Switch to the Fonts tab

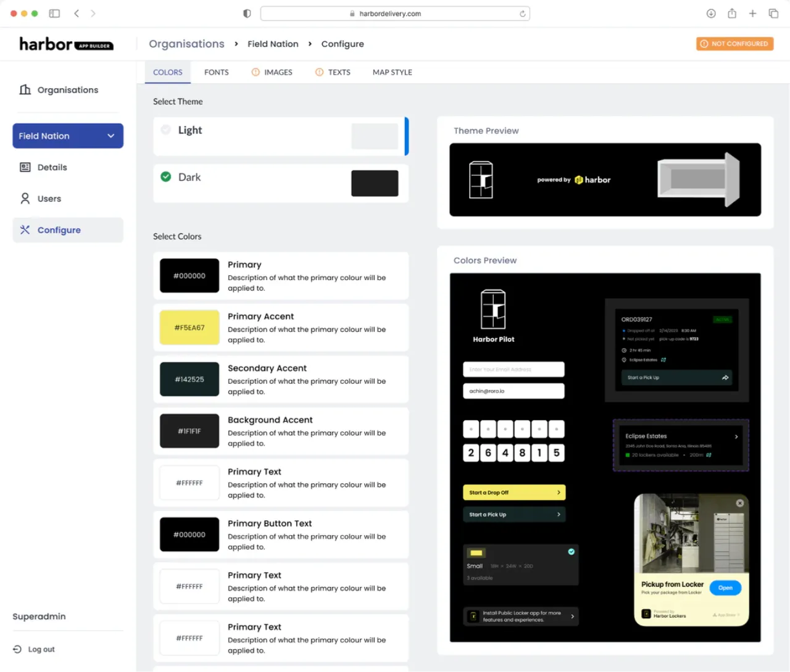[217, 72]
